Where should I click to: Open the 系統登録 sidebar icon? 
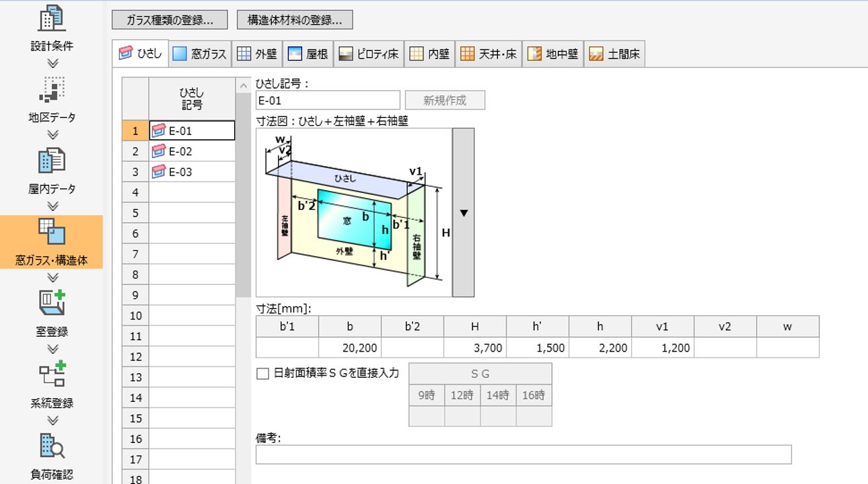pyautogui.click(x=52, y=375)
